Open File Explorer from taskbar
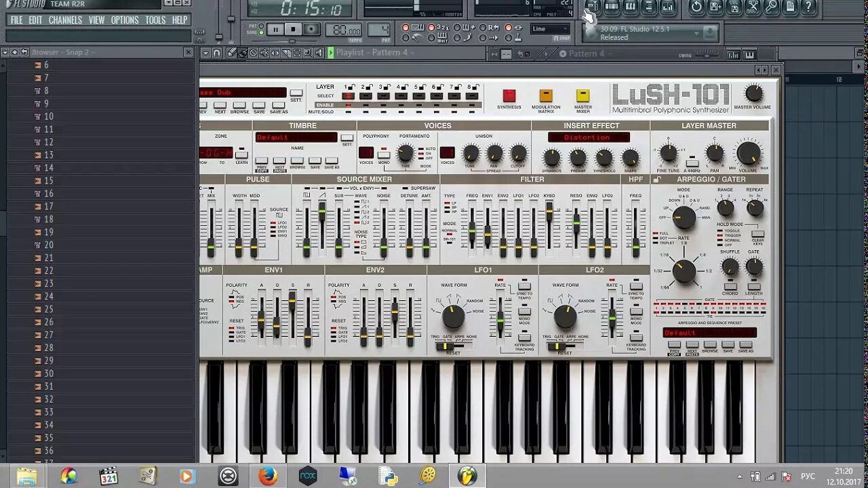The image size is (868, 488). coord(27,476)
